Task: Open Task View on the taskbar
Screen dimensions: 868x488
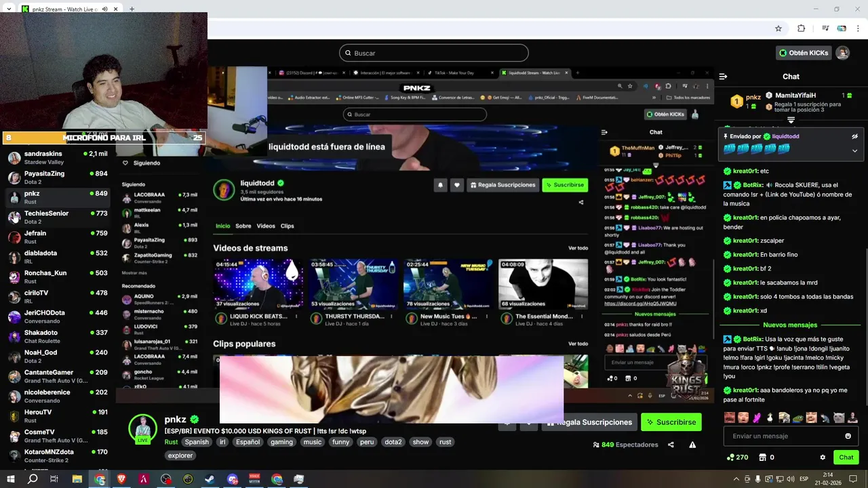Action: (54, 479)
